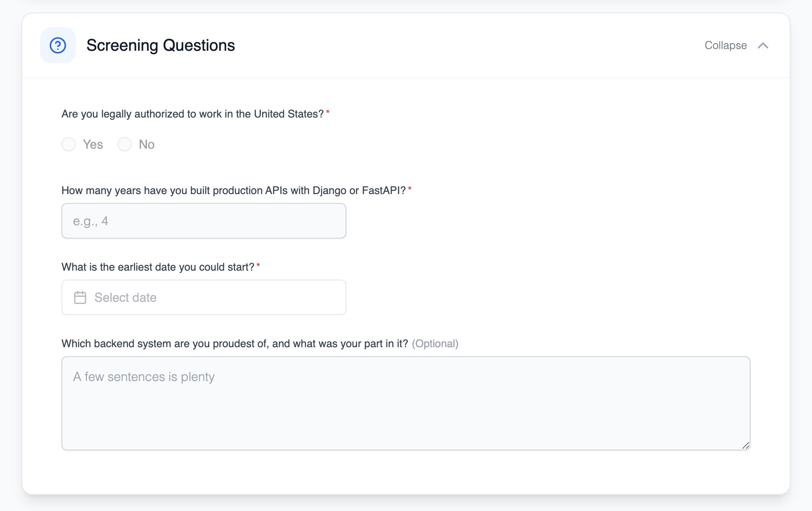Click the 'Are you legally authorized' question label

(193, 114)
